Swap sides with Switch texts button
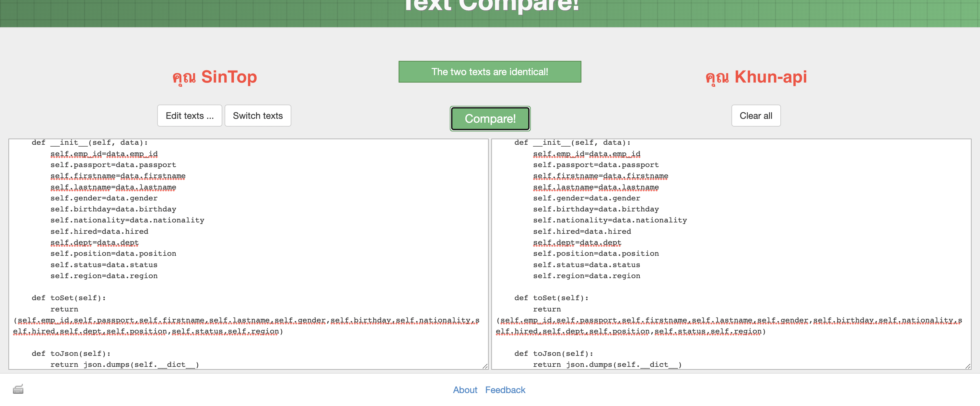This screenshot has width=980, height=406. click(258, 116)
